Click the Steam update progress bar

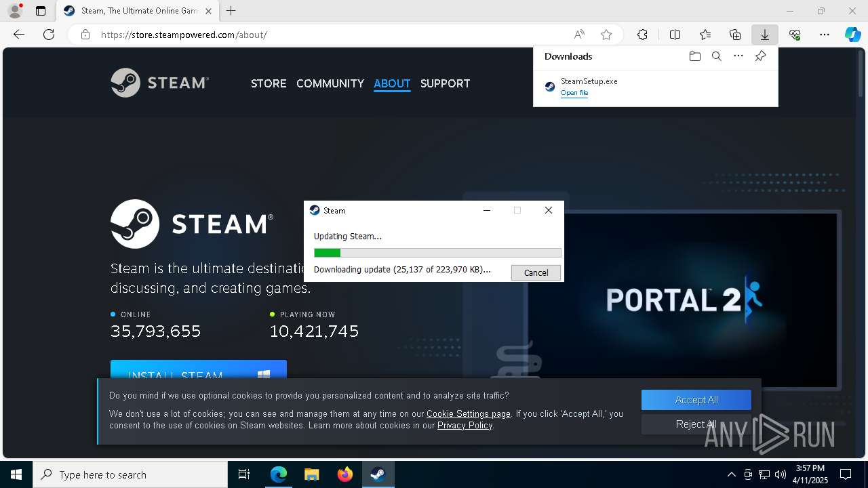coord(437,253)
